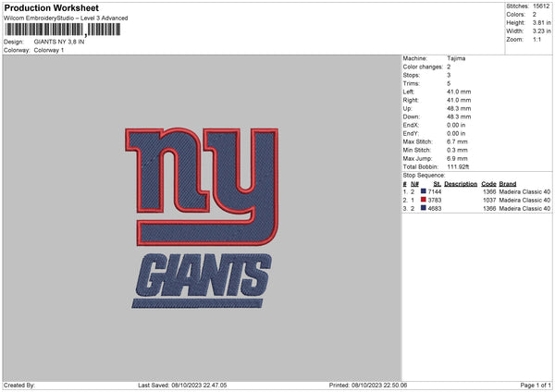This screenshot has height=392, width=555.
Task: Click the Max Jump value '6.9 mm'
Action: 457,158
